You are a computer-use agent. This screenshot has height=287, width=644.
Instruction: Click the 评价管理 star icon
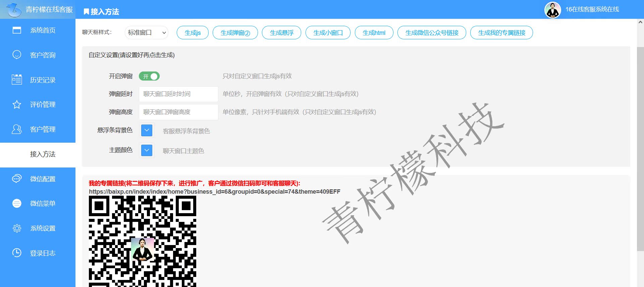coord(17,104)
